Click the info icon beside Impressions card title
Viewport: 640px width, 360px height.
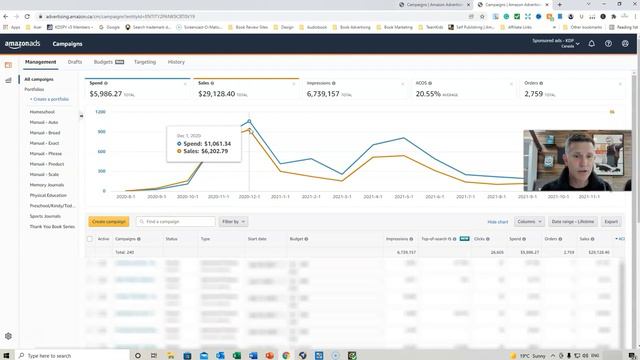(x=333, y=83)
